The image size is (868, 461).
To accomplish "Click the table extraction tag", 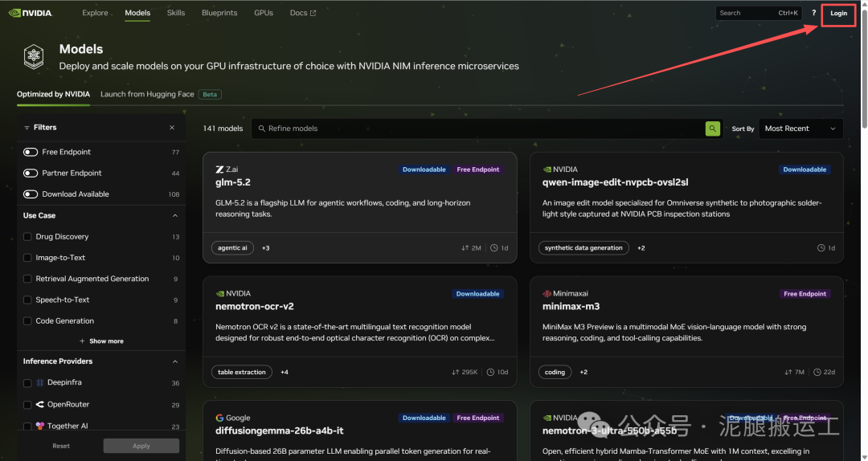I will coord(241,372).
